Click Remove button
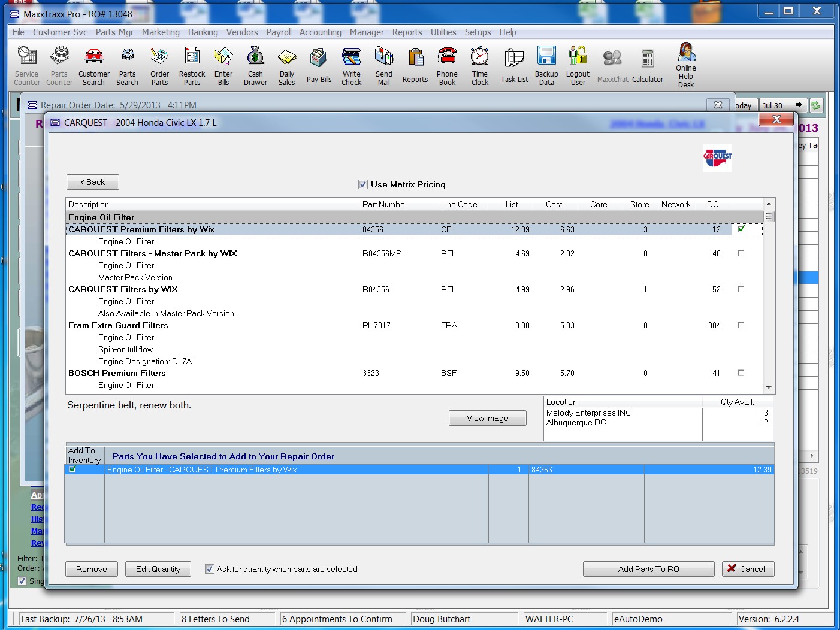 [92, 569]
